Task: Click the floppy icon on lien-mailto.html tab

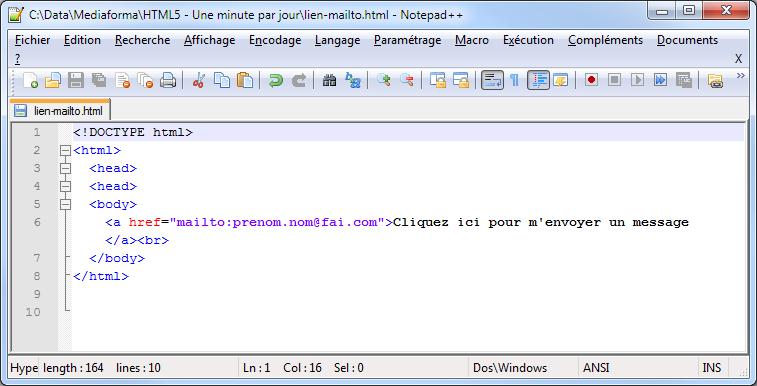Action: (20, 111)
